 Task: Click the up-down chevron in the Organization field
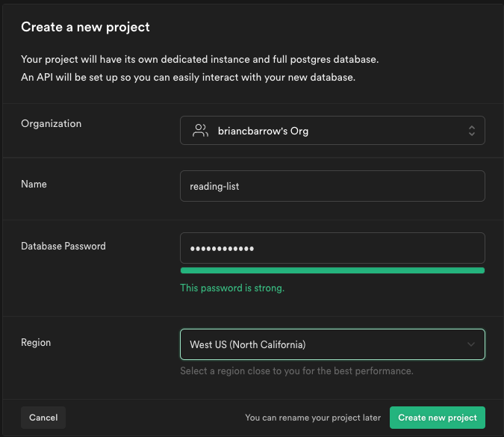(472, 131)
